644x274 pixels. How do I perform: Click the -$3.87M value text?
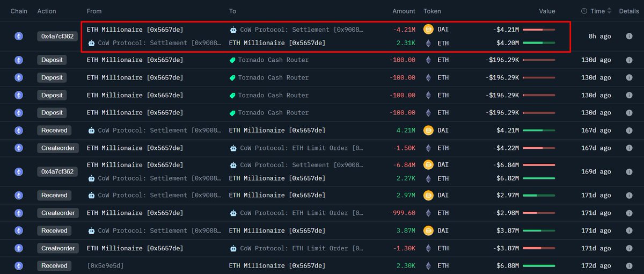pos(505,249)
